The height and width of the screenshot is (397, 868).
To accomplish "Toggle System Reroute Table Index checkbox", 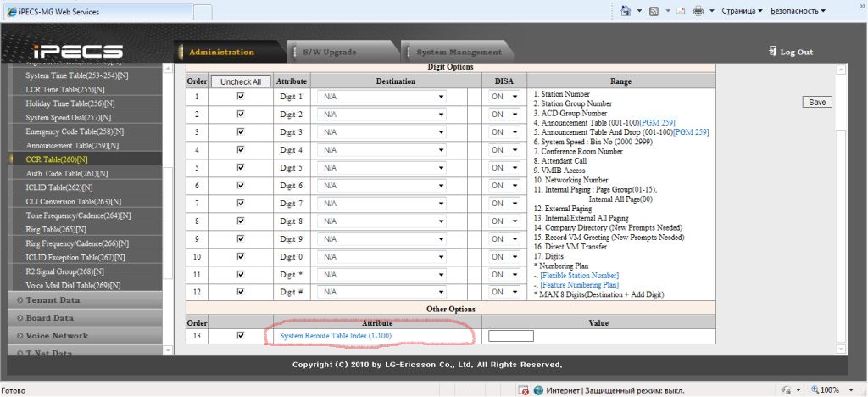I will pos(241,336).
